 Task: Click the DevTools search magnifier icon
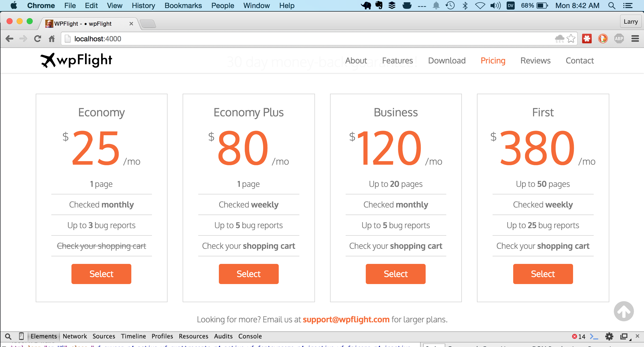point(8,336)
